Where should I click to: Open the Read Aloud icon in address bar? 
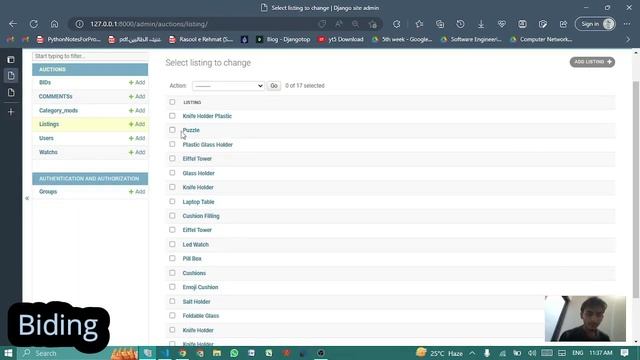pos(339,24)
